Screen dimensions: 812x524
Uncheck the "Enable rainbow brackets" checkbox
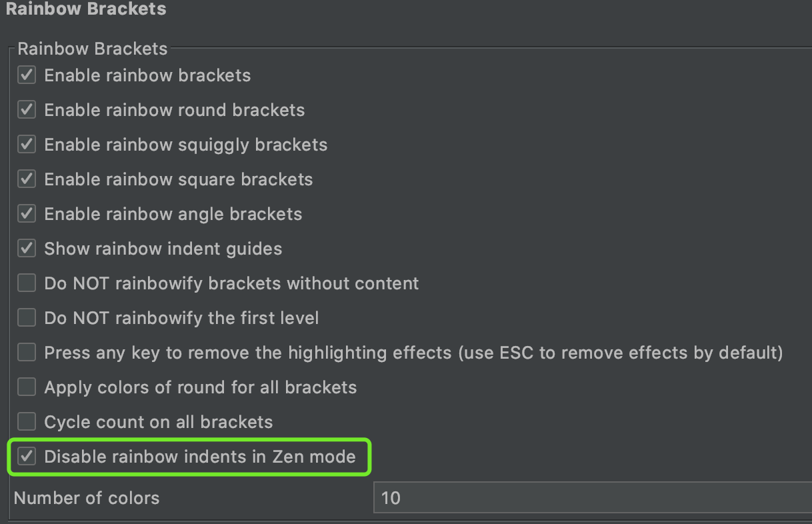coord(26,75)
